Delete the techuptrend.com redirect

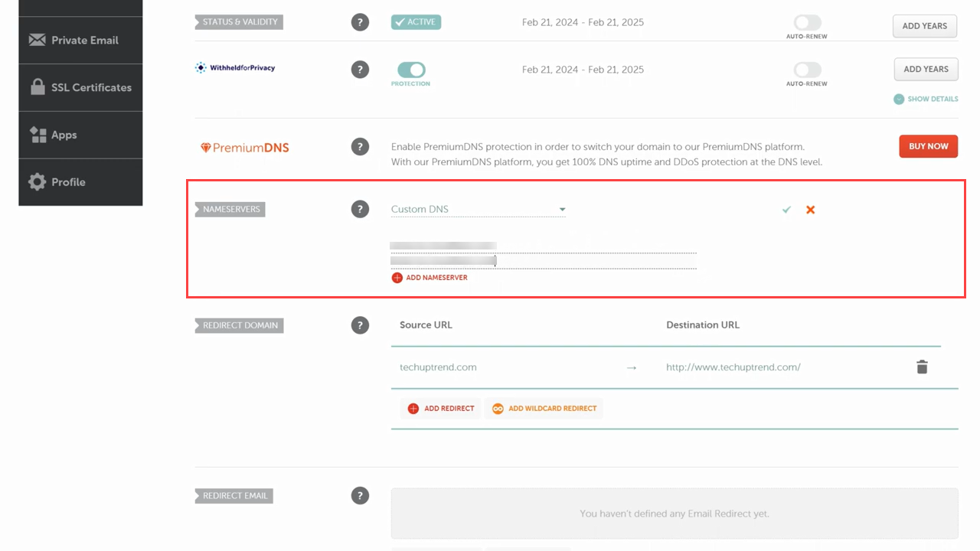coord(922,367)
